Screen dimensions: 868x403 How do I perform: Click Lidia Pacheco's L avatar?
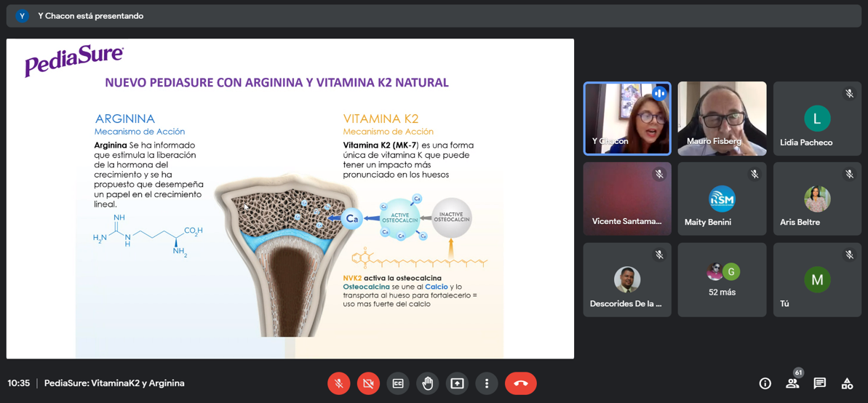point(818,118)
